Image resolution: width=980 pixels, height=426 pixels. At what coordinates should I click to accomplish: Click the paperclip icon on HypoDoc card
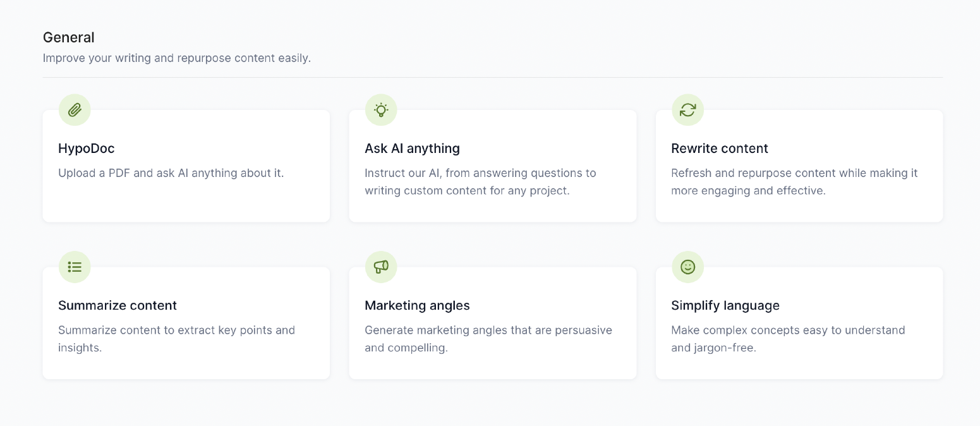pyautogui.click(x=75, y=110)
